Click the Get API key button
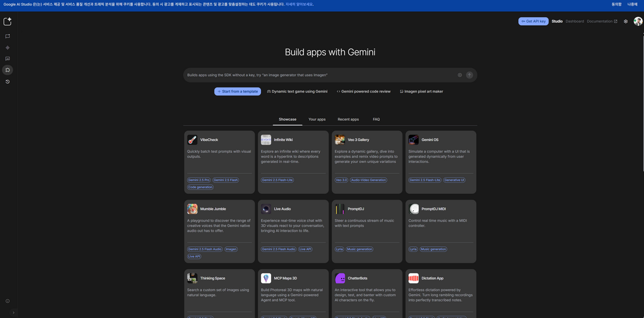This screenshot has height=318, width=644. [x=533, y=21]
